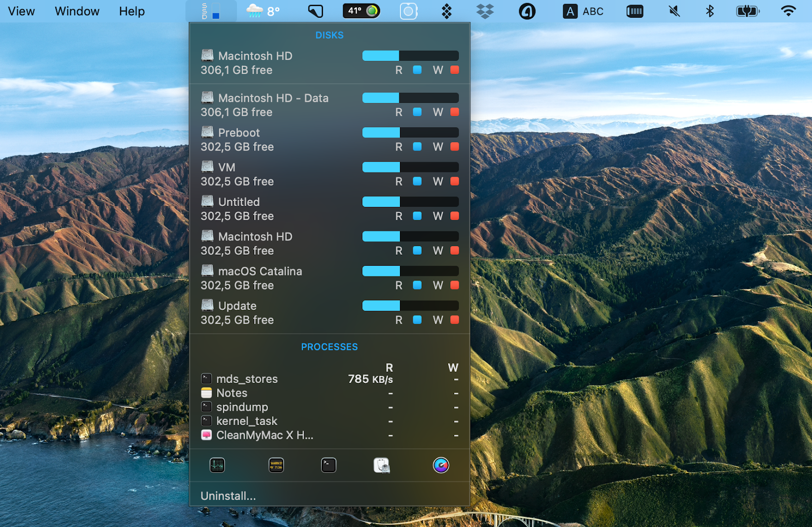Click the Macintosh HD disk icon
812x527 pixels.
[207, 55]
